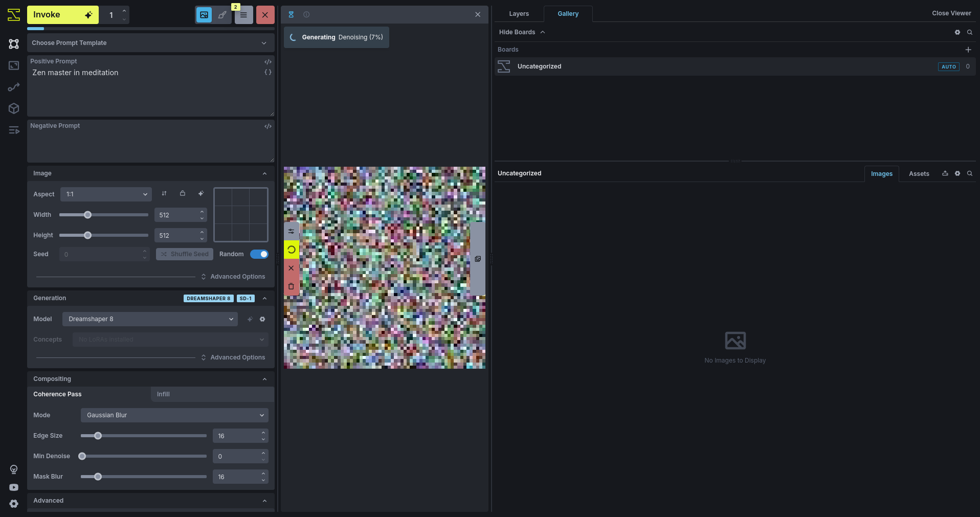
Task: Select send-to-canvas brush mode icon
Action: tap(222, 15)
